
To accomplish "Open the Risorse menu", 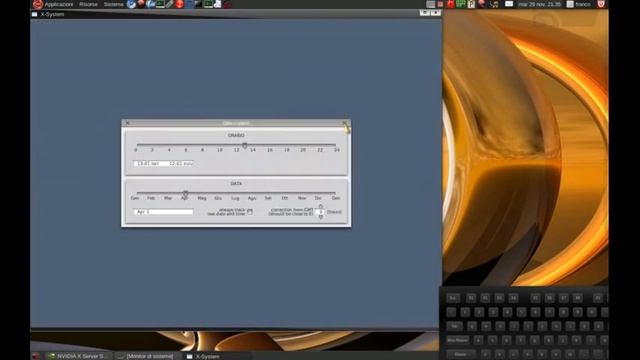I will (89, 4).
